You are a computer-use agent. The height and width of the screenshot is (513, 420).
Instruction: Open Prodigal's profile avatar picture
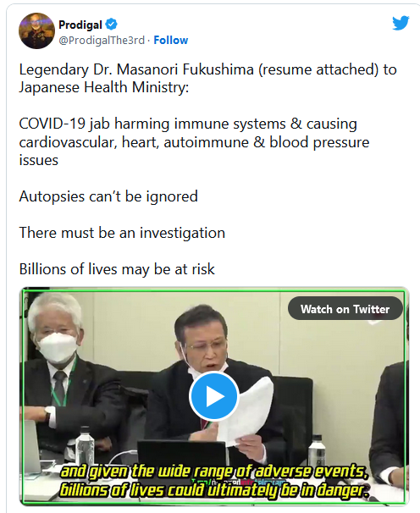click(x=36, y=31)
